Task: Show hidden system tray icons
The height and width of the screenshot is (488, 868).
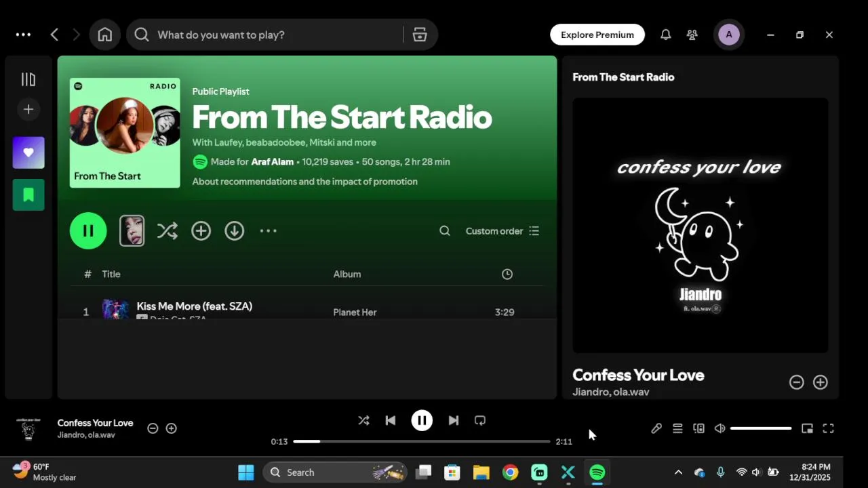Action: pyautogui.click(x=678, y=472)
